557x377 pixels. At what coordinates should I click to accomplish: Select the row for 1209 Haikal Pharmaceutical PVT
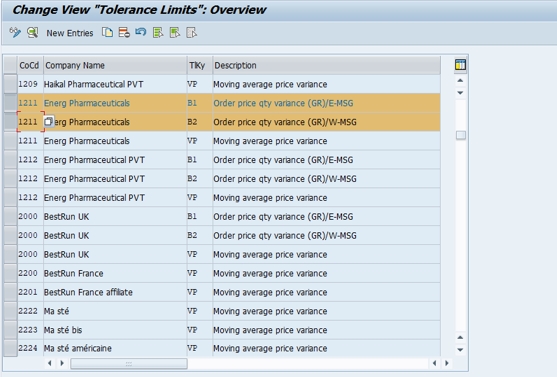10,84
